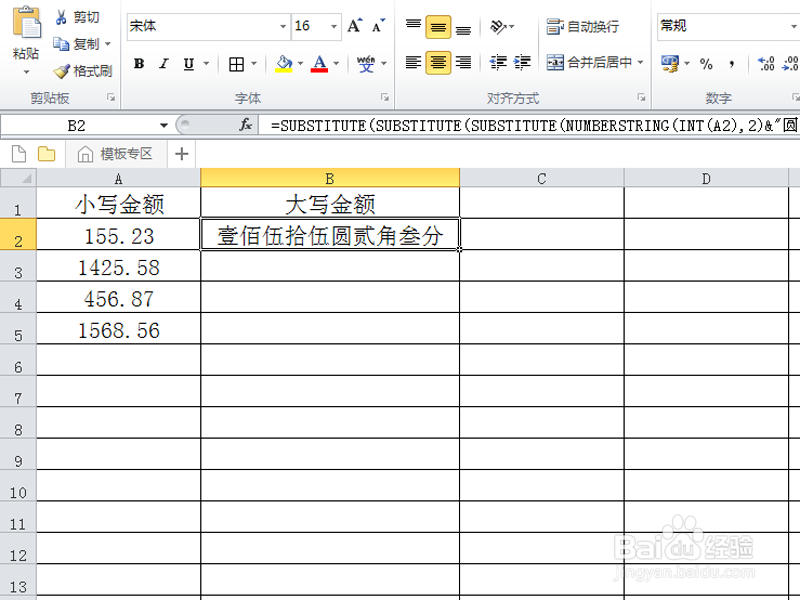Select column C header

point(541,178)
